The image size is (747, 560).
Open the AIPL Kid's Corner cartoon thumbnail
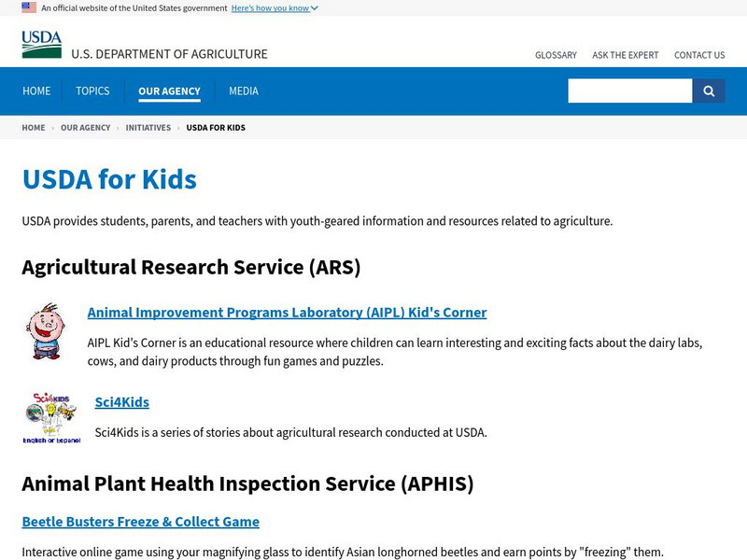(45, 331)
